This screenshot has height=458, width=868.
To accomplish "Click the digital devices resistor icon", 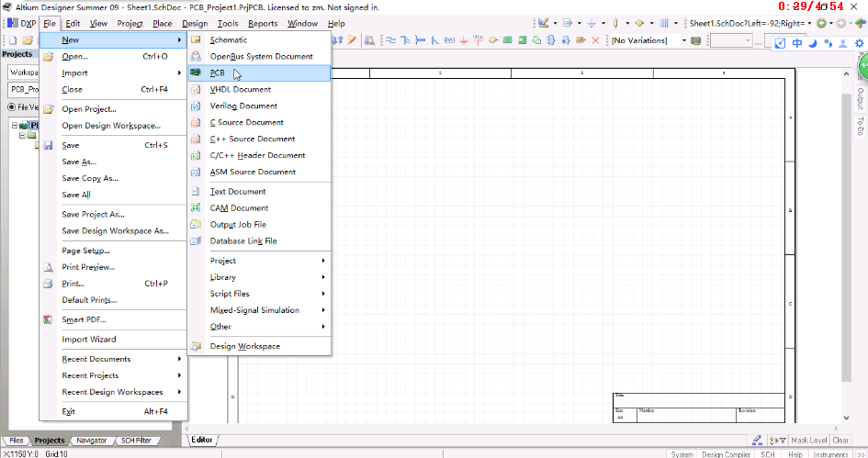I will pos(615,23).
